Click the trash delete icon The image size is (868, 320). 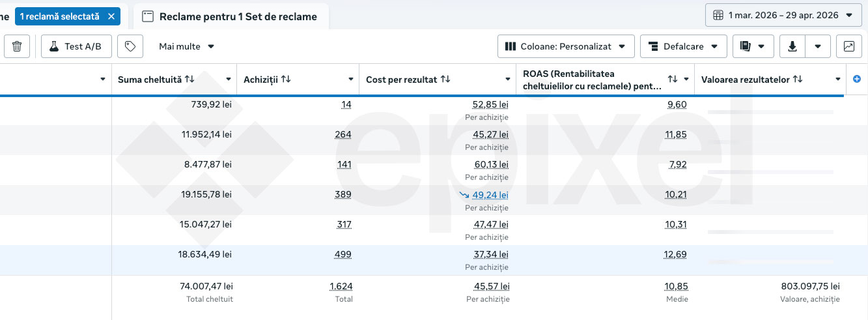click(17, 46)
